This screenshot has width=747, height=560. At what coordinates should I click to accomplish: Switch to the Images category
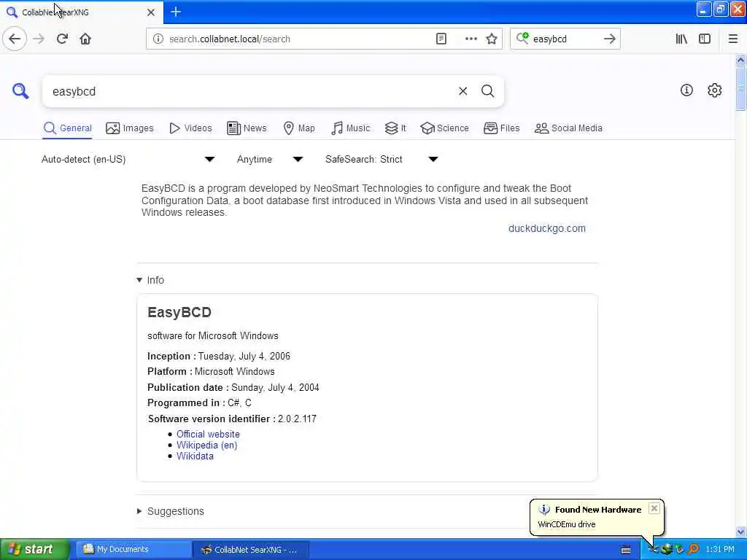130,128
